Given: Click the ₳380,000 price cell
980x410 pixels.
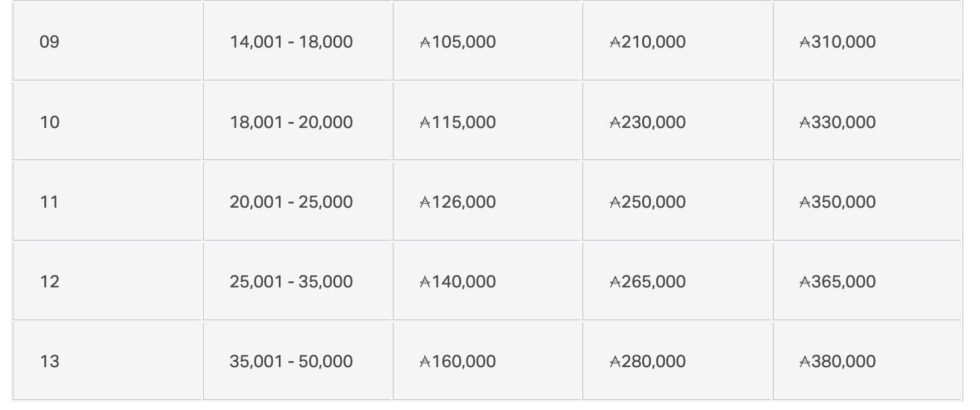Looking at the screenshot, I should click(x=837, y=361).
